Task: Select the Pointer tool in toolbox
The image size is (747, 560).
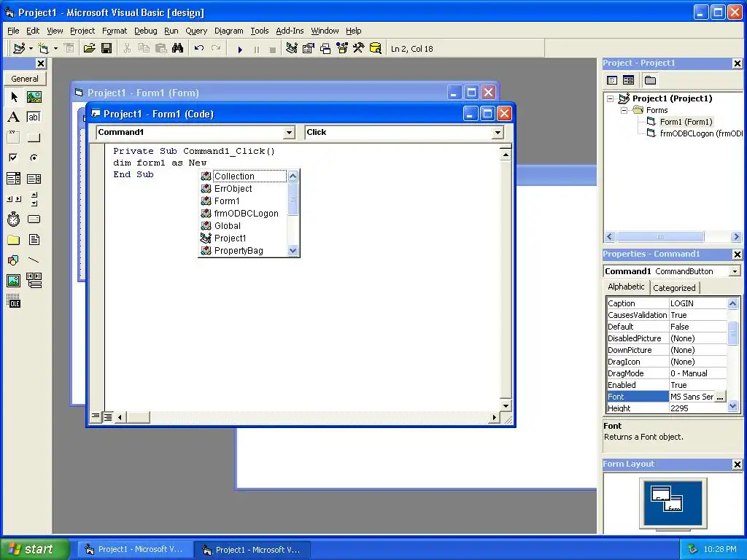Action: tap(14, 97)
